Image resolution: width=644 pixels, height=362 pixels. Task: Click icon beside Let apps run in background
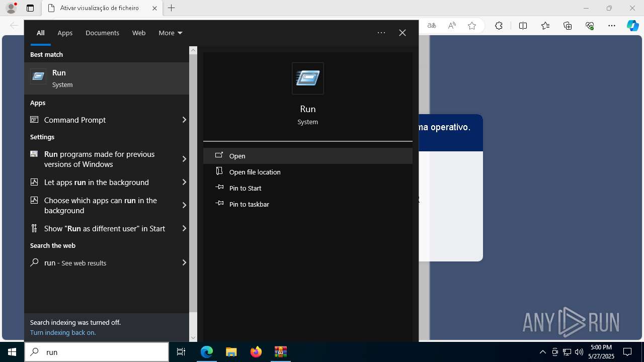pos(34,182)
